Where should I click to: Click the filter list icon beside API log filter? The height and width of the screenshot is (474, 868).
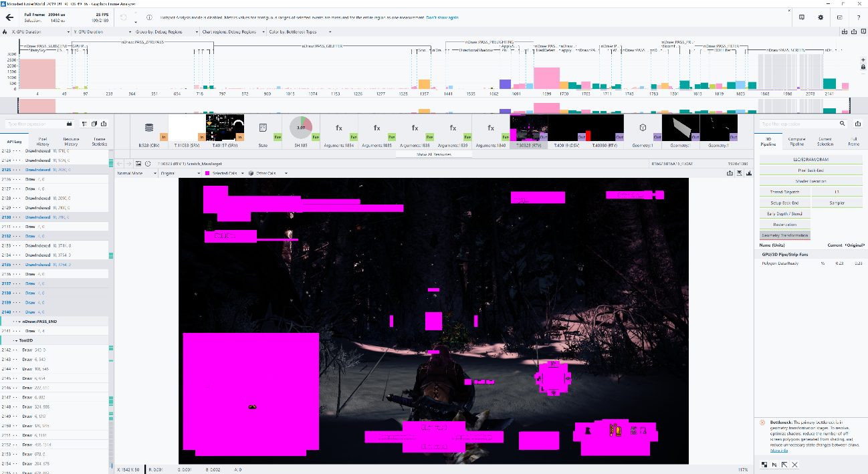tap(84, 124)
